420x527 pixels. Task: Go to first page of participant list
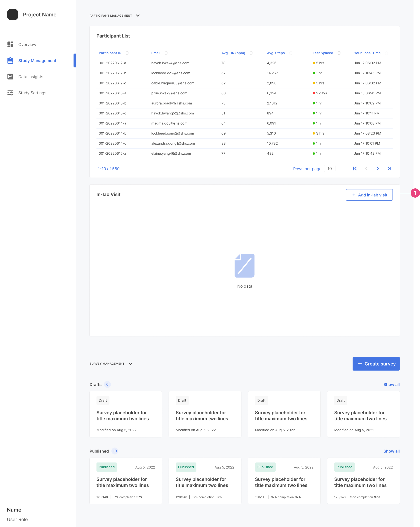(x=355, y=169)
